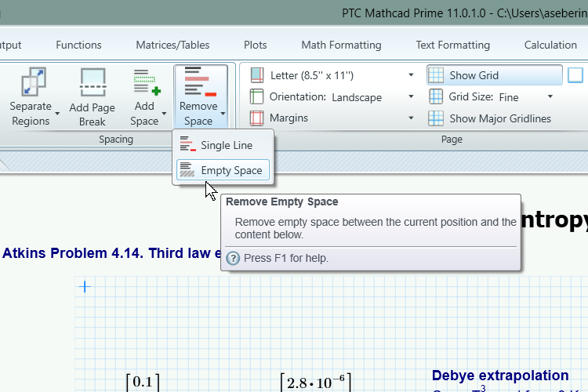Click the Separate Regions icon
The width and height of the screenshot is (588, 392).
pyautogui.click(x=31, y=82)
